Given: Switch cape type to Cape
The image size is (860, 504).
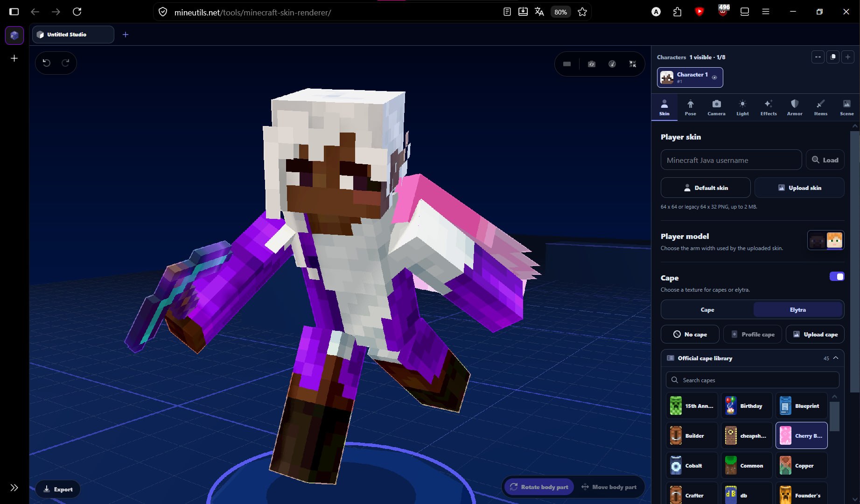Looking at the screenshot, I should tap(707, 309).
